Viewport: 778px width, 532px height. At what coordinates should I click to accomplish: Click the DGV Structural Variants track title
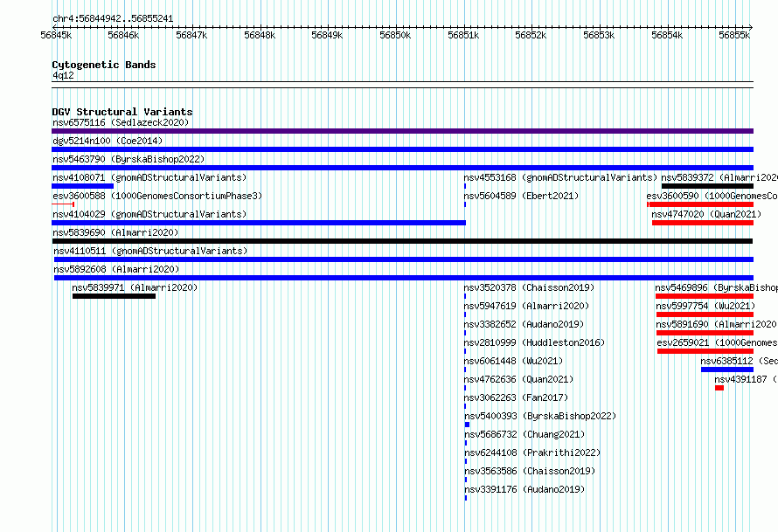(x=122, y=112)
